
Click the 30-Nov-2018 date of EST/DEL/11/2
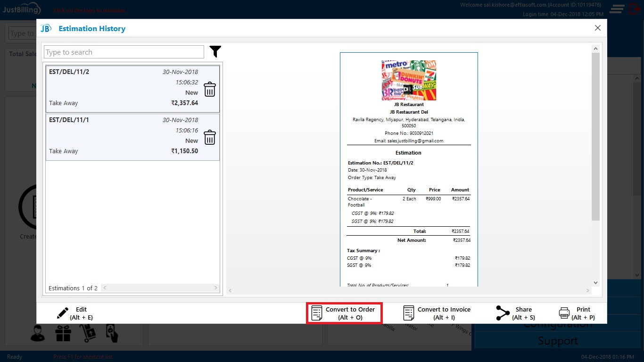point(180,72)
